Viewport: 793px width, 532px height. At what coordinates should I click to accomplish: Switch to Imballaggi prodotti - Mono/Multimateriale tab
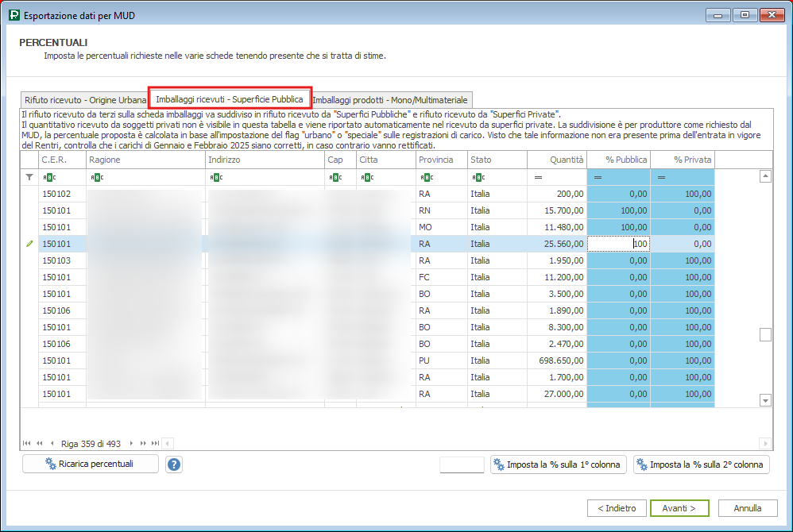390,100
